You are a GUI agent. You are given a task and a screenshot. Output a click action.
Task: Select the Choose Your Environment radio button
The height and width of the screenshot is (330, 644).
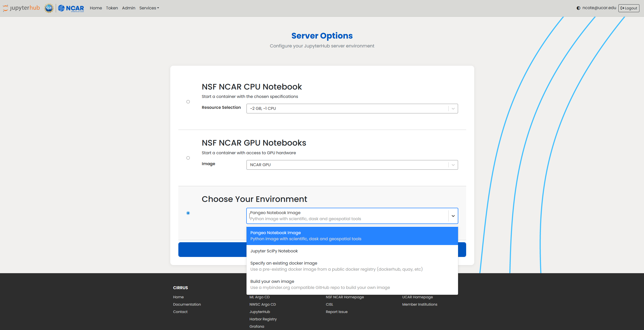tap(188, 213)
